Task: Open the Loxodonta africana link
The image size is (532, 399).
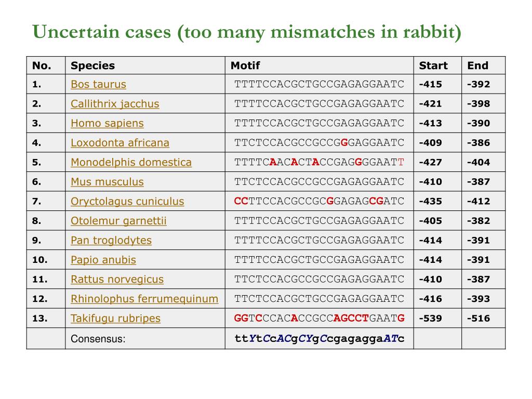Action: pyautogui.click(x=120, y=143)
